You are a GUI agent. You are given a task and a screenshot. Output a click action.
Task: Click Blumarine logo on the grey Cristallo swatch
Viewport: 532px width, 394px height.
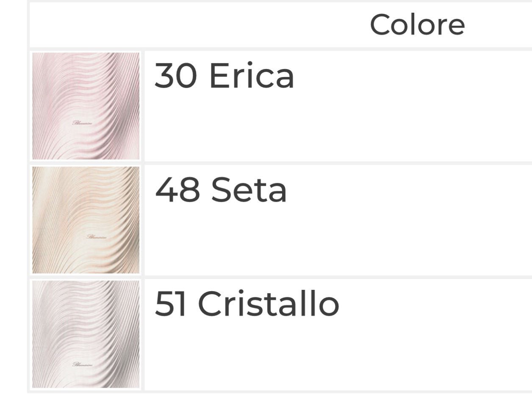click(x=83, y=364)
